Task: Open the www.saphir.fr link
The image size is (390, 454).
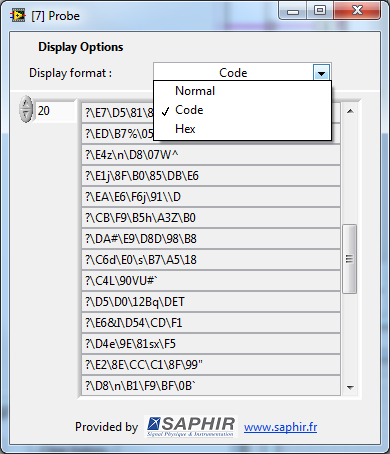Action: click(280, 427)
